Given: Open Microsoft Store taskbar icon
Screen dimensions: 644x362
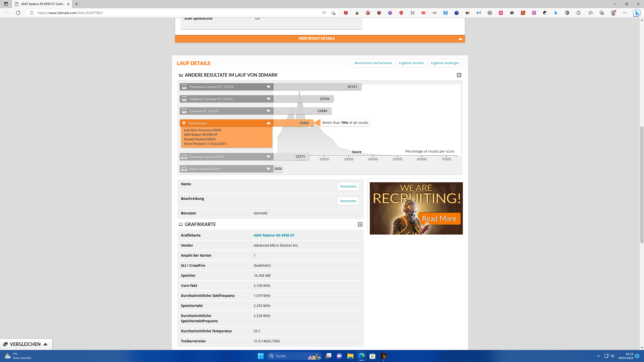Looking at the screenshot, I should [372, 356].
